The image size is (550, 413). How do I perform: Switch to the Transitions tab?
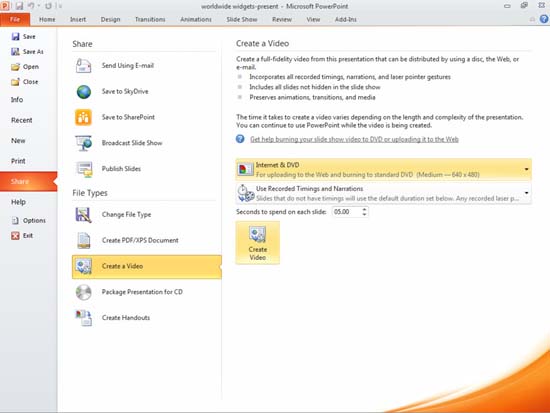tap(150, 19)
